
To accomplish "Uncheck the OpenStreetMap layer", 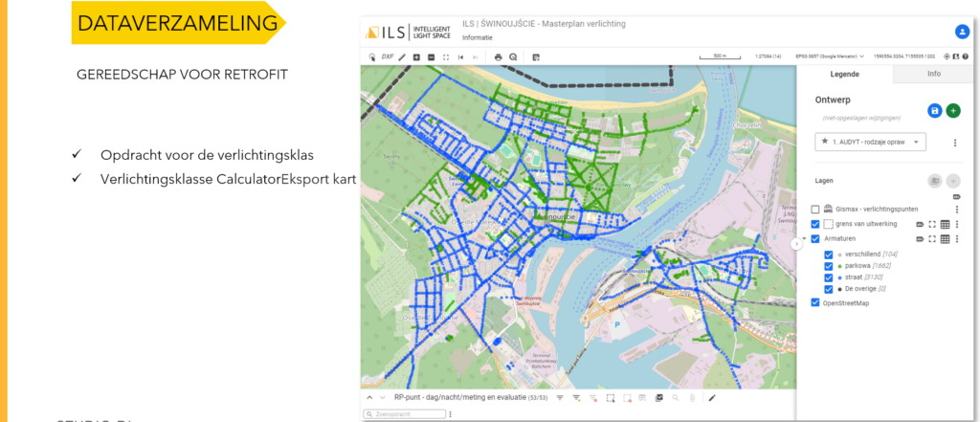I will [x=815, y=302].
